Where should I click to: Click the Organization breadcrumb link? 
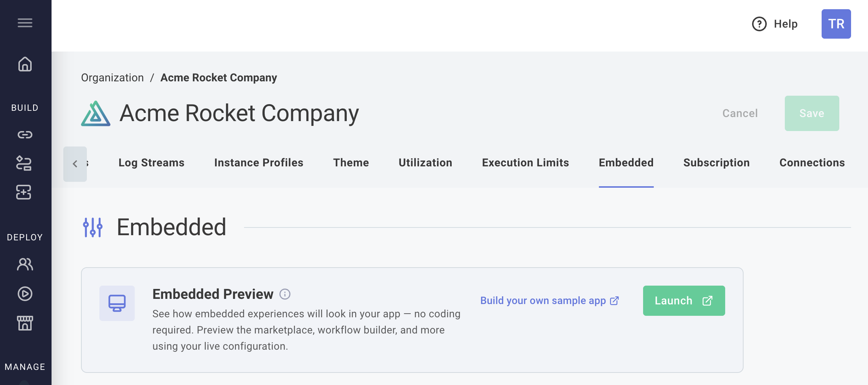point(112,78)
